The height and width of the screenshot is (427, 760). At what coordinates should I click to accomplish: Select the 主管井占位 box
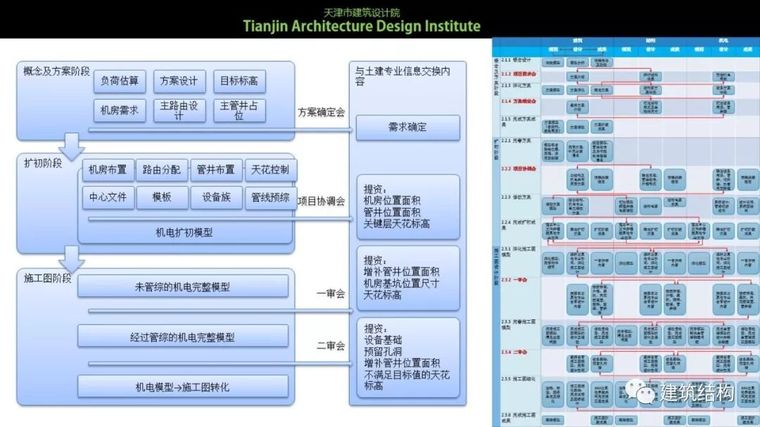click(x=239, y=111)
